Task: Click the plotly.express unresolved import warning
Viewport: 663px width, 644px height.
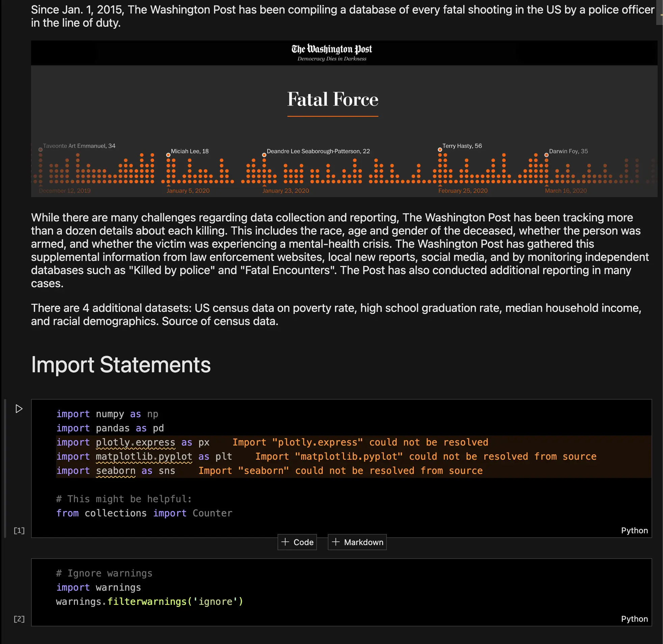Action: point(360,442)
